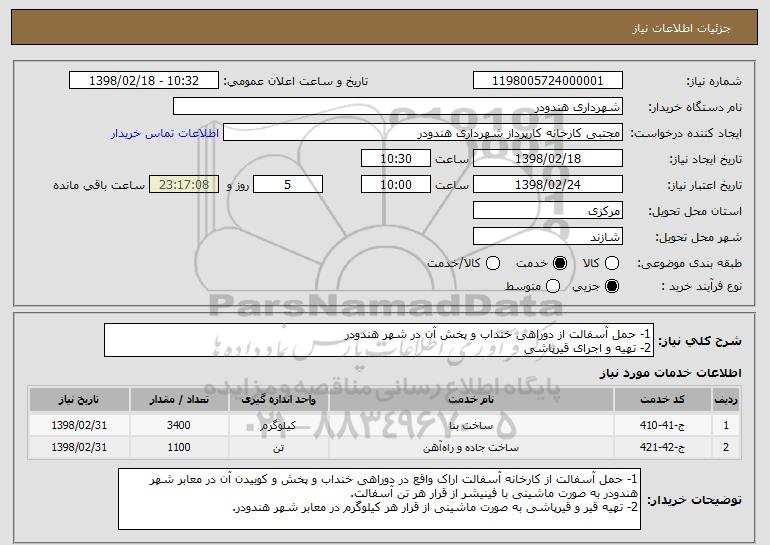770x545 pixels.
Task: Click the کد خدمت column header
Action: 662,400
